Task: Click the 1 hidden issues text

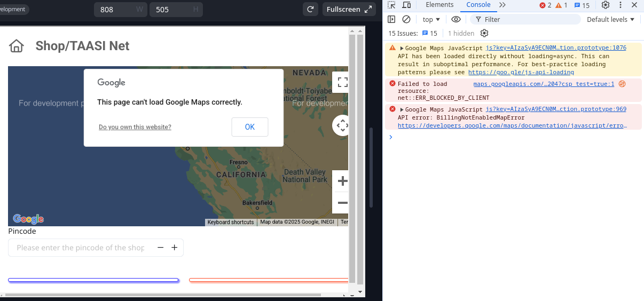Action: coord(460,33)
